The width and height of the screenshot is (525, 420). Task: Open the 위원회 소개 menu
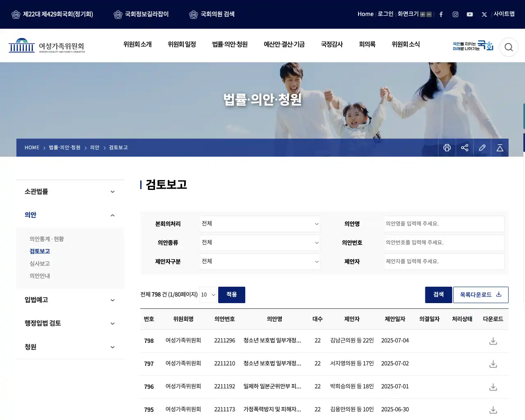point(137,44)
